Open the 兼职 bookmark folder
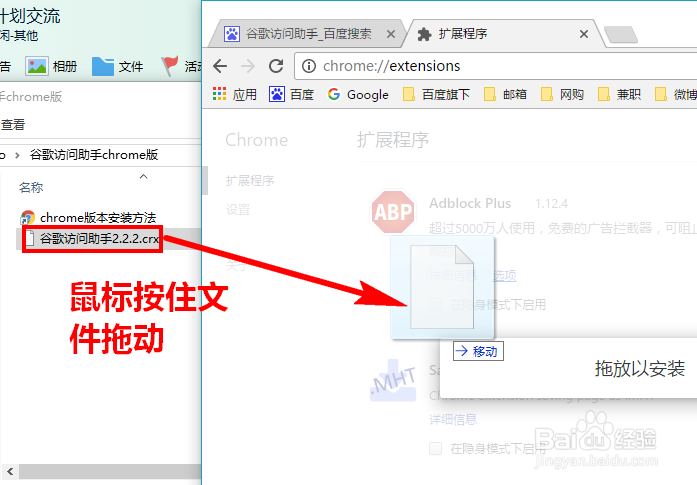The height and width of the screenshot is (485, 697). 619,94
